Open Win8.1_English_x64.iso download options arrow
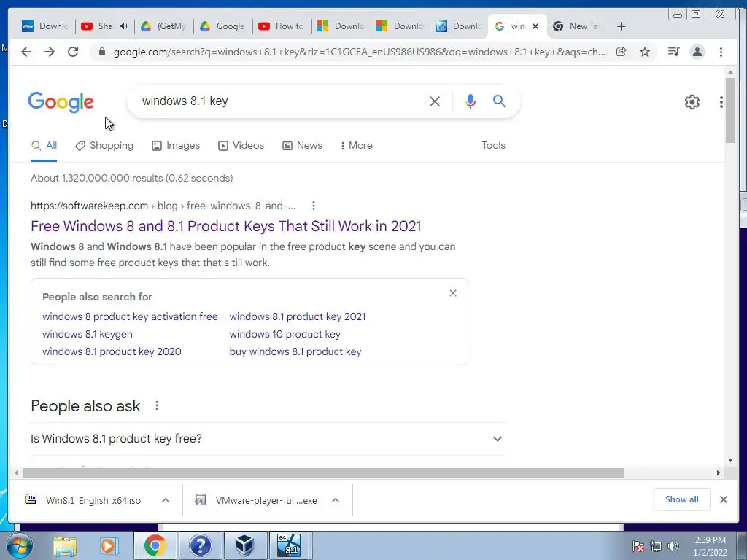This screenshot has width=747, height=560. [166, 500]
